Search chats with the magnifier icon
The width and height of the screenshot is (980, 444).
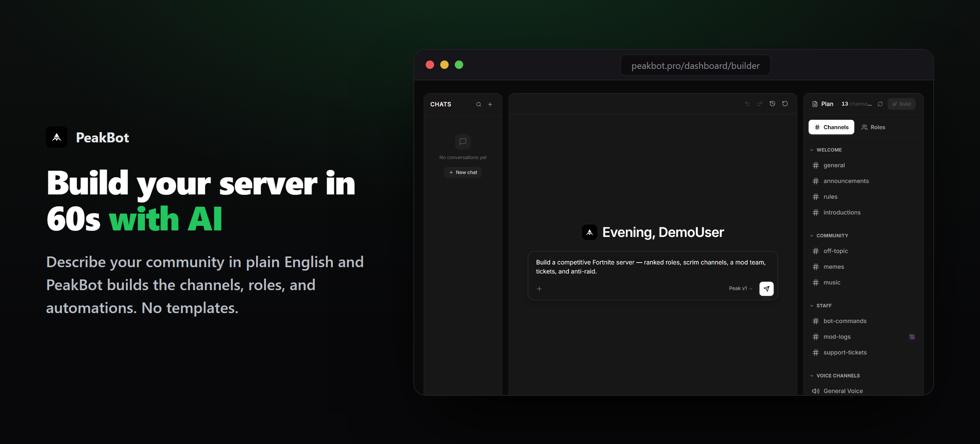(479, 104)
